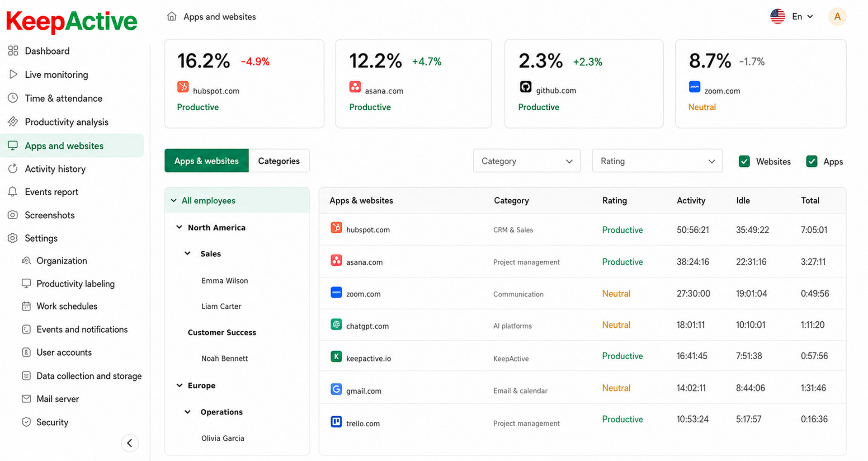
Task: Collapse the sidebar with arrow button
Action: tap(130, 443)
